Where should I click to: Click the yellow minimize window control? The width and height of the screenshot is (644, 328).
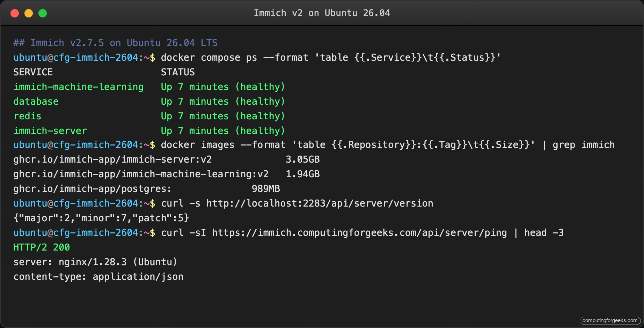(28, 13)
